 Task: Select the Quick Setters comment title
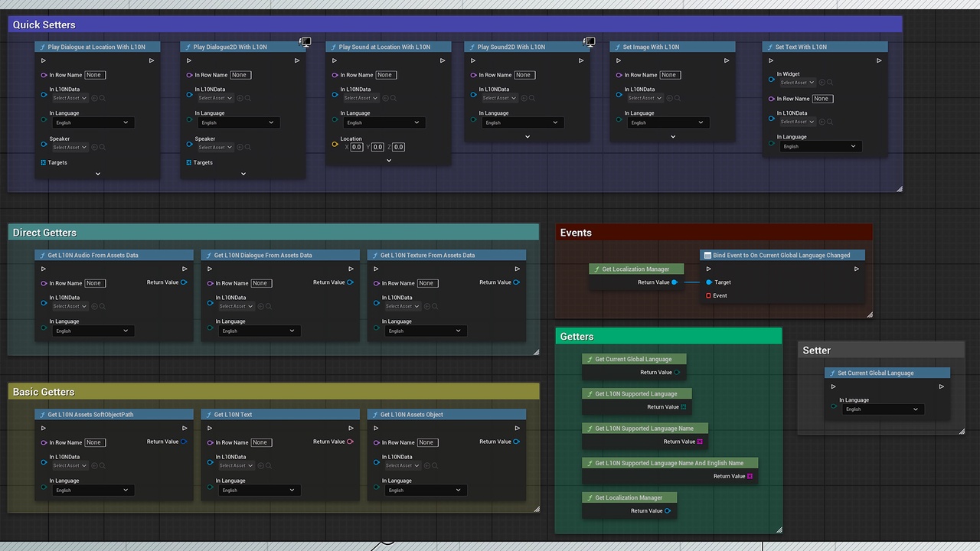(x=44, y=24)
